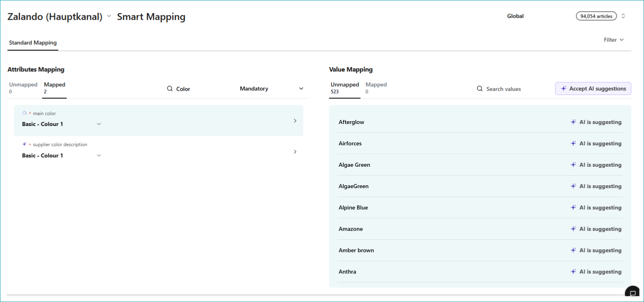The width and height of the screenshot is (644, 302).
Task: Select the Amber brown value row
Action: pyautogui.click(x=480, y=250)
